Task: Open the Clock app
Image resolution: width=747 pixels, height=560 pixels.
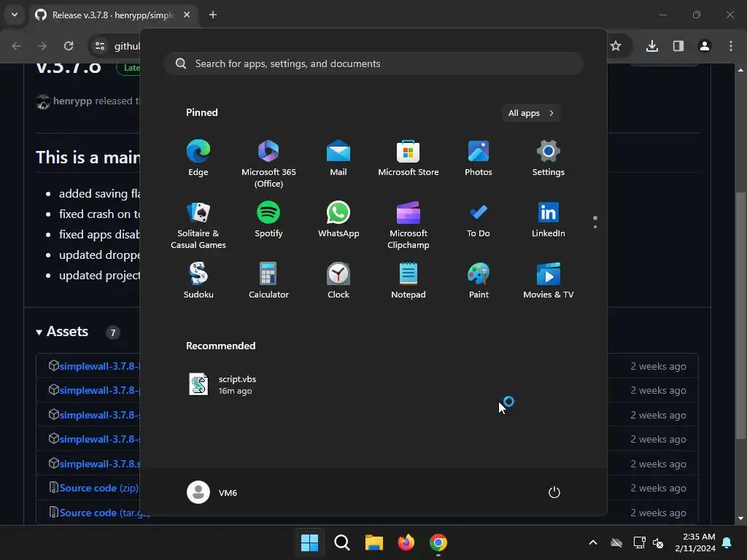Action: pyautogui.click(x=338, y=281)
